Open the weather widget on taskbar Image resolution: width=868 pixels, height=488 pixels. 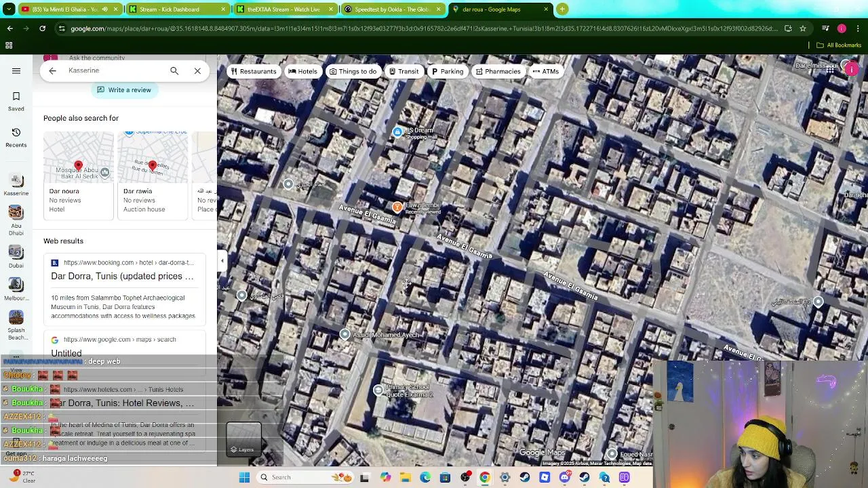pos(22,476)
